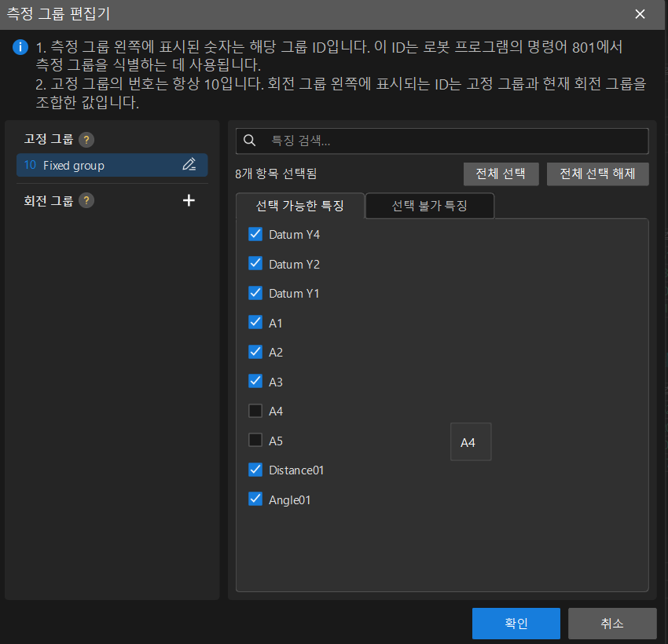This screenshot has height=644, width=668.
Task: Cancel with the 취소 button
Action: 612,623
